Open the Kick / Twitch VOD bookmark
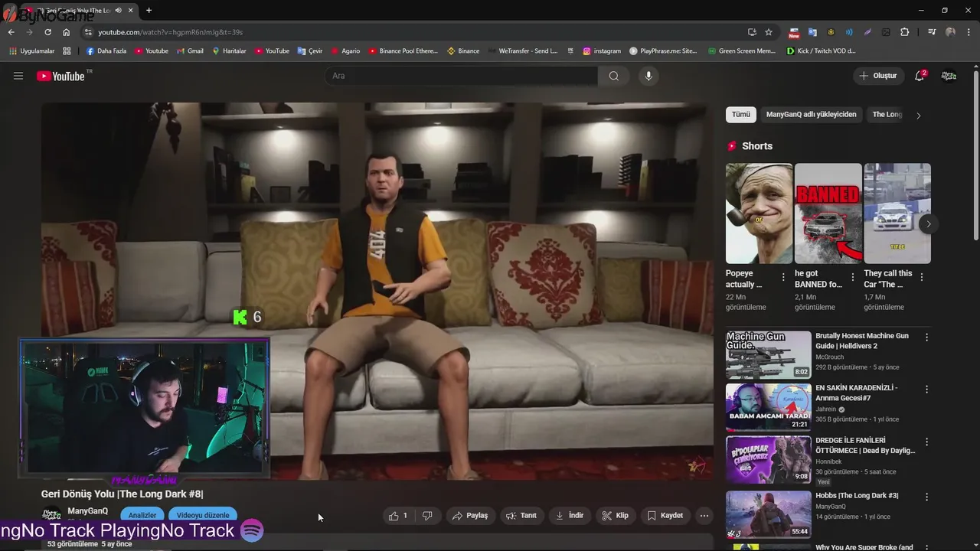980x551 pixels. click(x=821, y=51)
